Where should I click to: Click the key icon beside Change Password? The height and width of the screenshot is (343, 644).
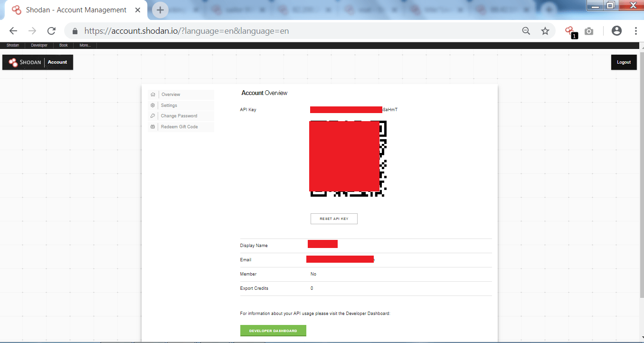[x=153, y=116]
